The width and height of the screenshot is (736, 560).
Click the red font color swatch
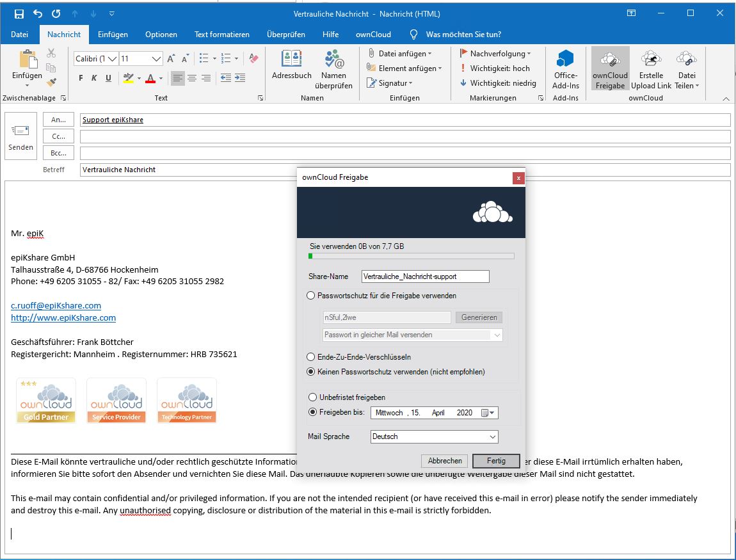pyautogui.click(x=150, y=78)
